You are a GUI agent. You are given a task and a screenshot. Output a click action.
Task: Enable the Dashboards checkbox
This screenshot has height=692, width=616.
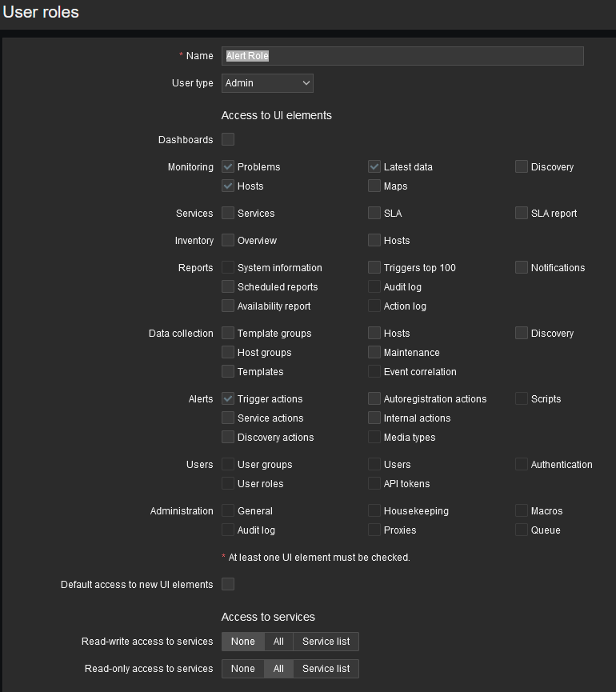click(x=228, y=139)
